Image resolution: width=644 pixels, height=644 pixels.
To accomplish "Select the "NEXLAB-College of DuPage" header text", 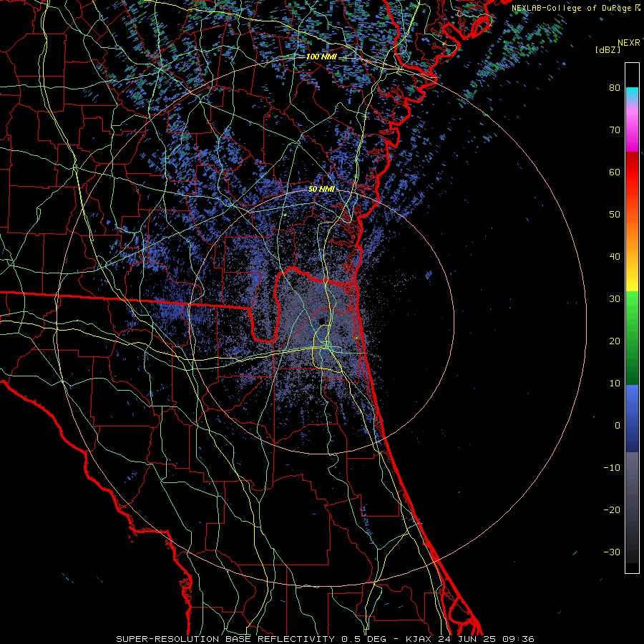I will coord(572,8).
